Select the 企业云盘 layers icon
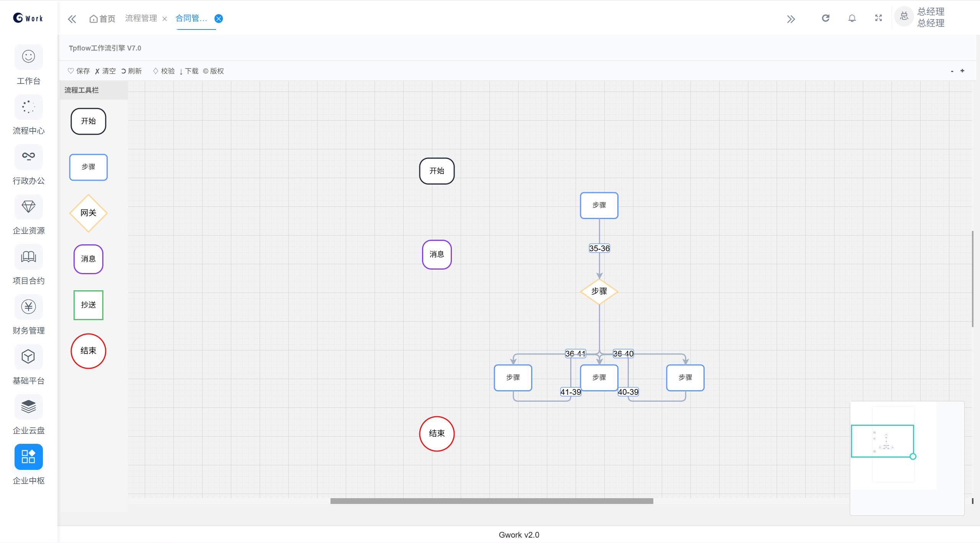 click(28, 407)
